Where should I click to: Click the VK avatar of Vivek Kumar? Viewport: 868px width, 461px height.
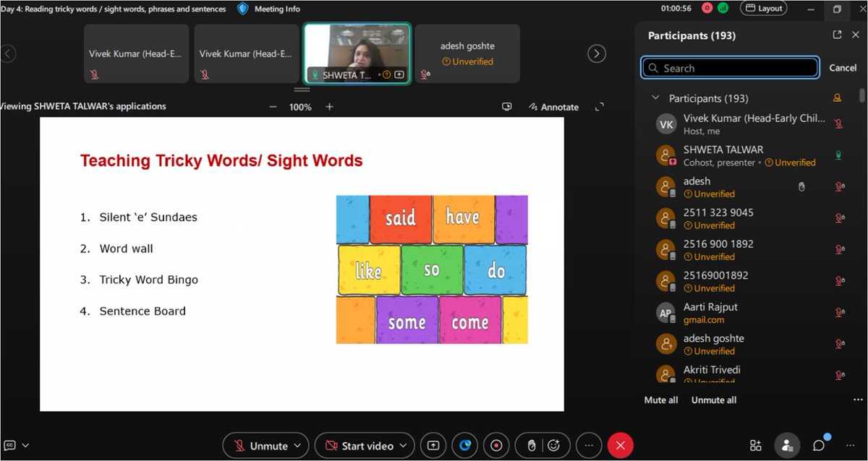(x=666, y=124)
